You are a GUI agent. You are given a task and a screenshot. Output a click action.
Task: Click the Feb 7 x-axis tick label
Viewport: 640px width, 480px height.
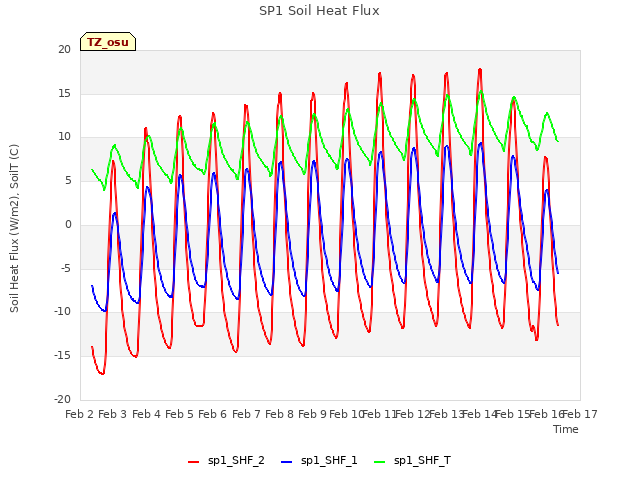click(x=246, y=414)
